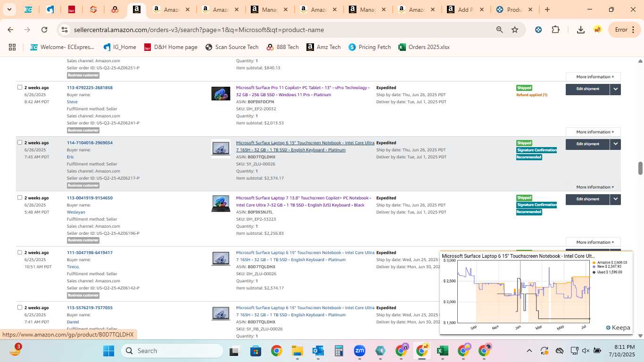Open Edit shipment dropdown arrow for Eric's order
The image size is (644, 362).
coord(615,144)
